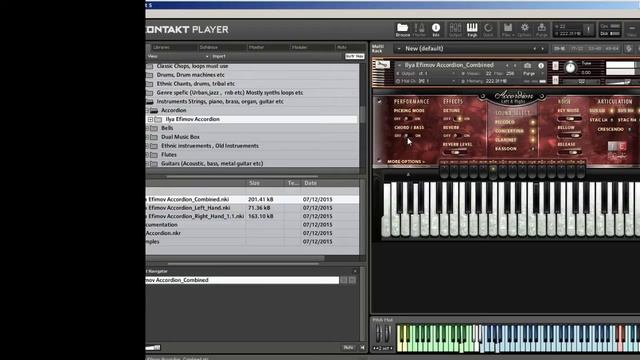Open the instrument Output dropdown

(426, 73)
